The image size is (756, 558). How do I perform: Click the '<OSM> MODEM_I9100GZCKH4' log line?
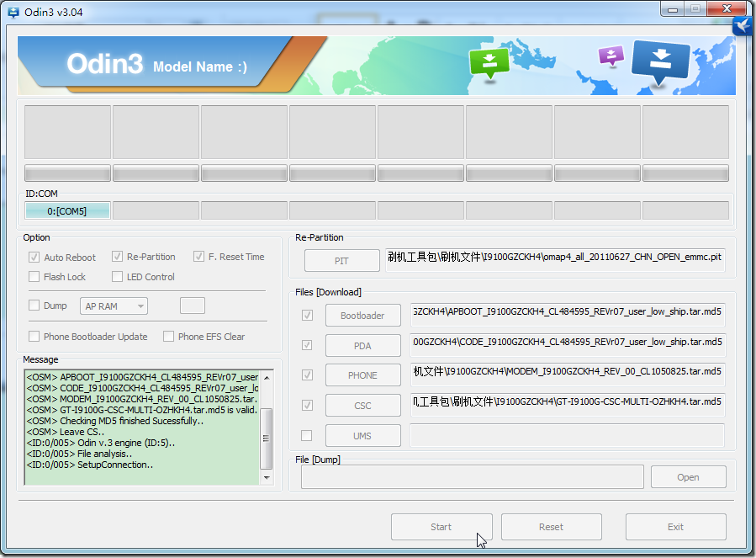click(142, 399)
